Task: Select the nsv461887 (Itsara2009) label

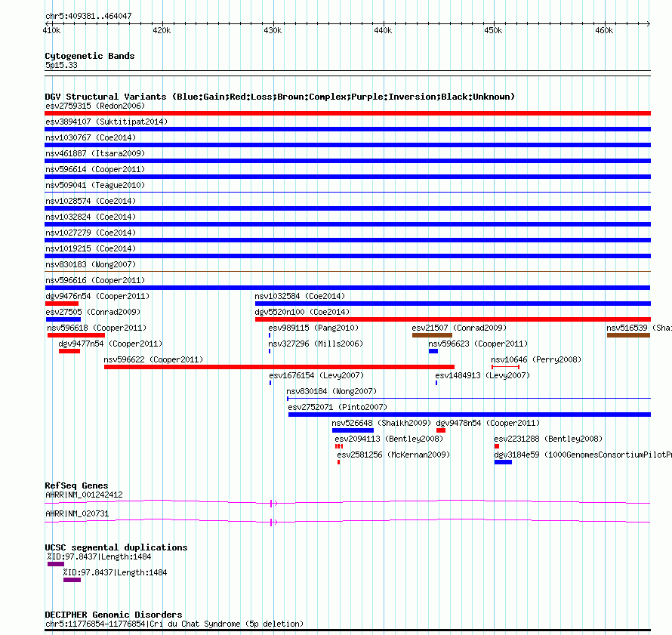Action: pyautogui.click(x=95, y=153)
